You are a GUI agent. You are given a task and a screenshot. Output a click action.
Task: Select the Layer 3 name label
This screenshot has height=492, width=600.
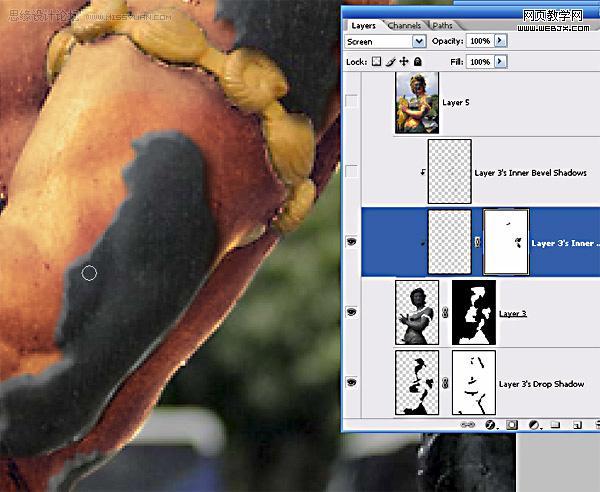point(513,314)
